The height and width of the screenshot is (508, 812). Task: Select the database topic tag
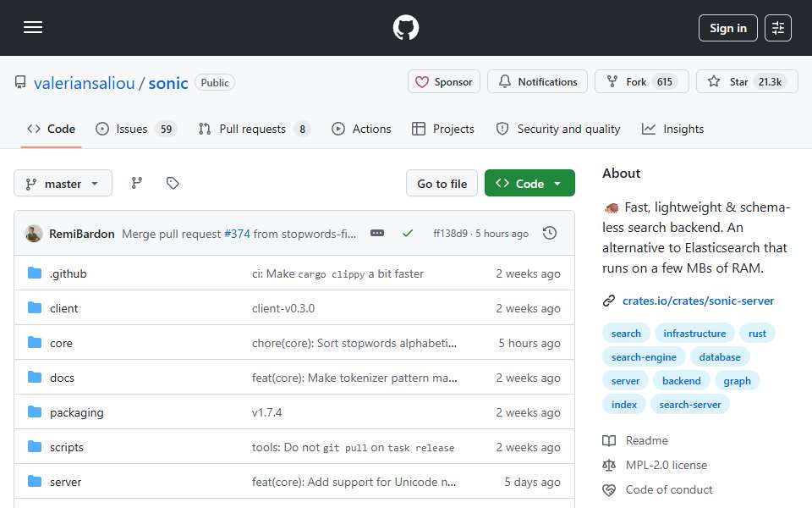(719, 357)
